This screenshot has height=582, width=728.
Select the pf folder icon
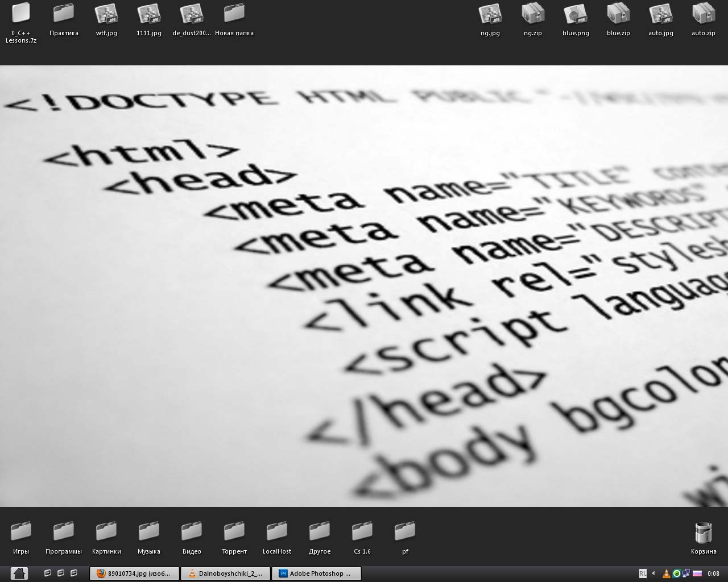coord(405,531)
